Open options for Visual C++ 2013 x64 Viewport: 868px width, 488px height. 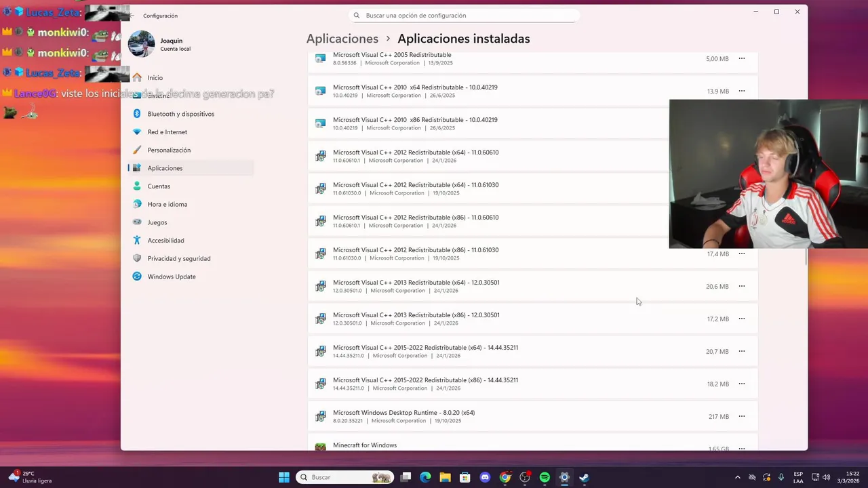[741, 286]
